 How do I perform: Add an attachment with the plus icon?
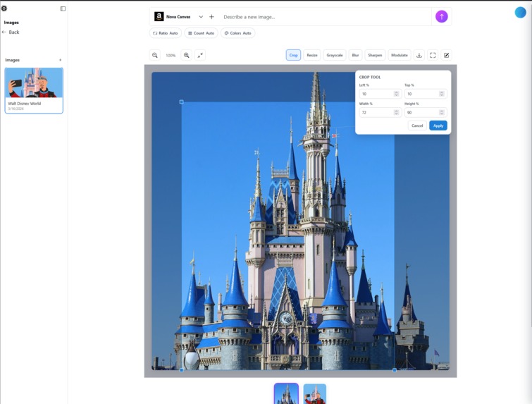[x=211, y=17]
